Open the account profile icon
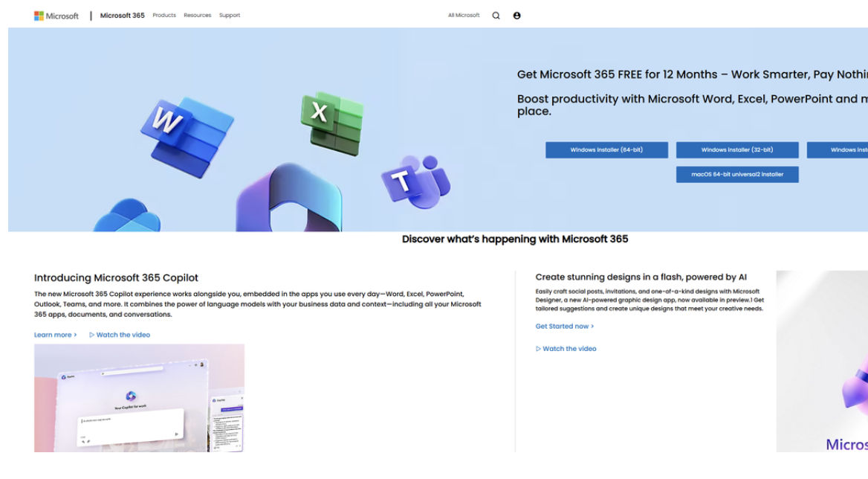 pos(516,16)
